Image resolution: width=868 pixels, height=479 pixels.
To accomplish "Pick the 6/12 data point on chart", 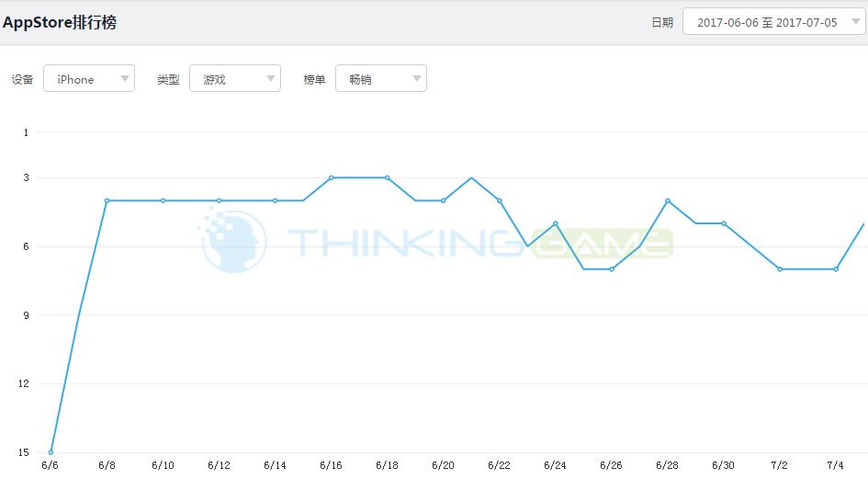I will tap(219, 200).
